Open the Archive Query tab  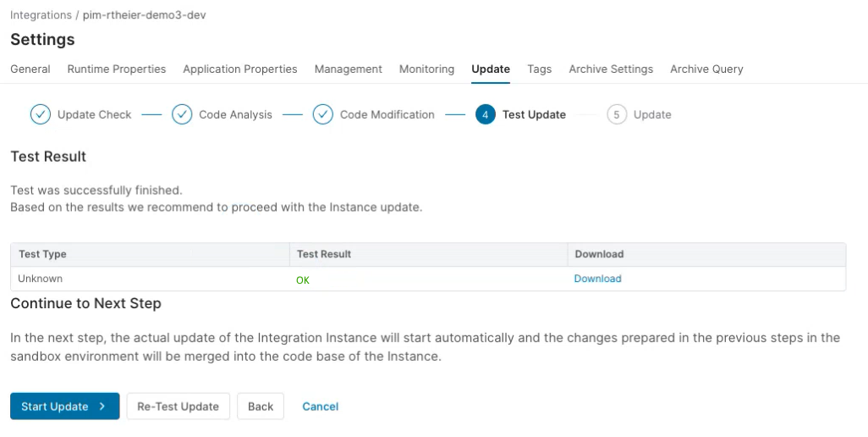pos(706,69)
